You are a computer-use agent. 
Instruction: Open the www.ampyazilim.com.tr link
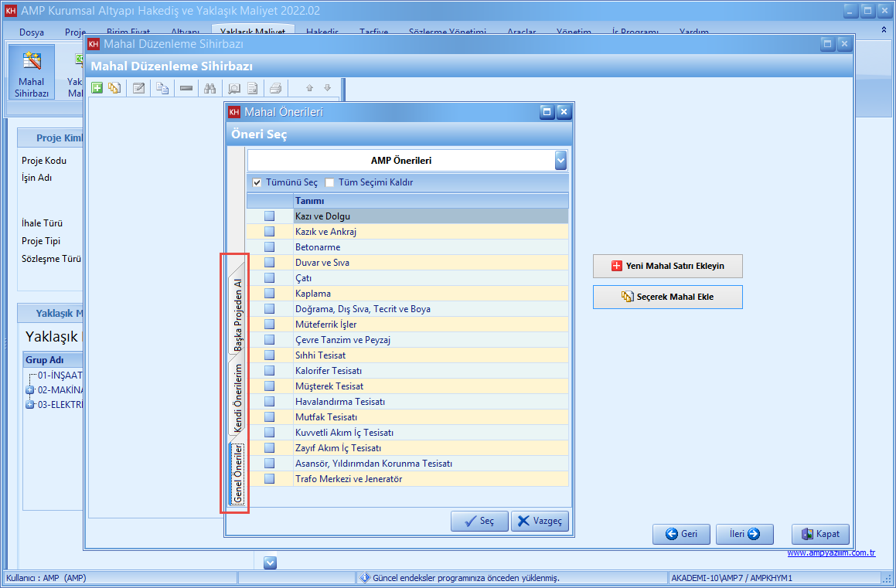(831, 553)
